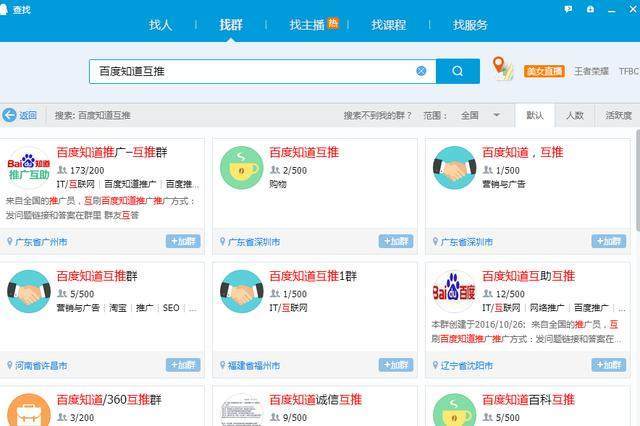Screen dimensions: 640x426
Task: Clear the search box with the X icon
Action: [x=421, y=71]
